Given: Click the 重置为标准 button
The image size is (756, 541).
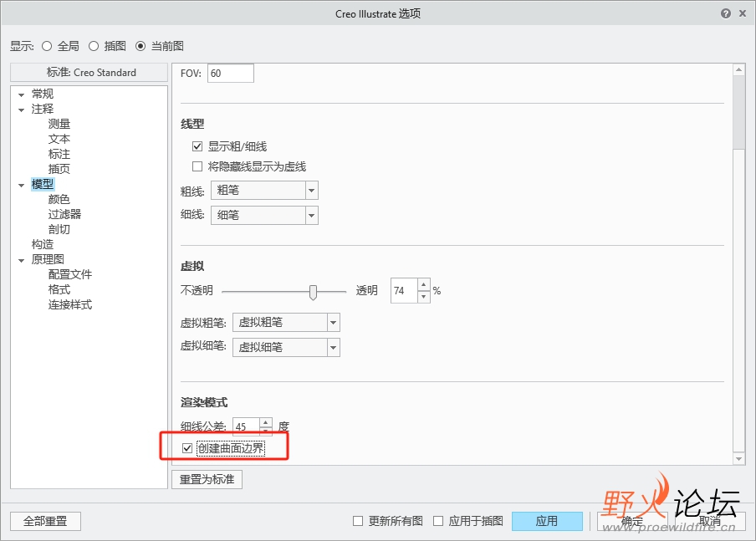Looking at the screenshot, I should 207,479.
